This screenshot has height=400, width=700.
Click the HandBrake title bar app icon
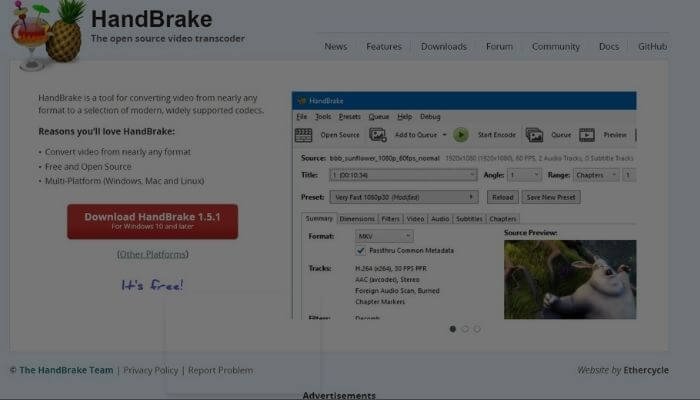[x=302, y=101]
